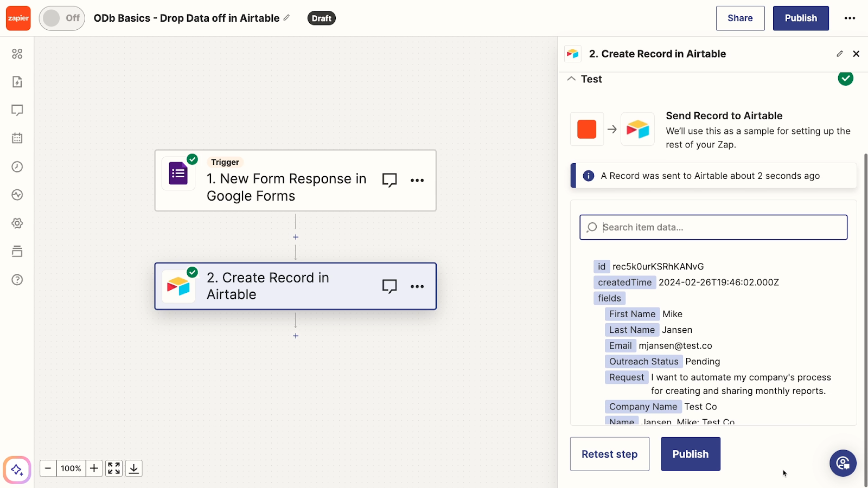This screenshot has width=868, height=488.
Task: Click the mjansen@test.co email value
Action: pos(675,345)
